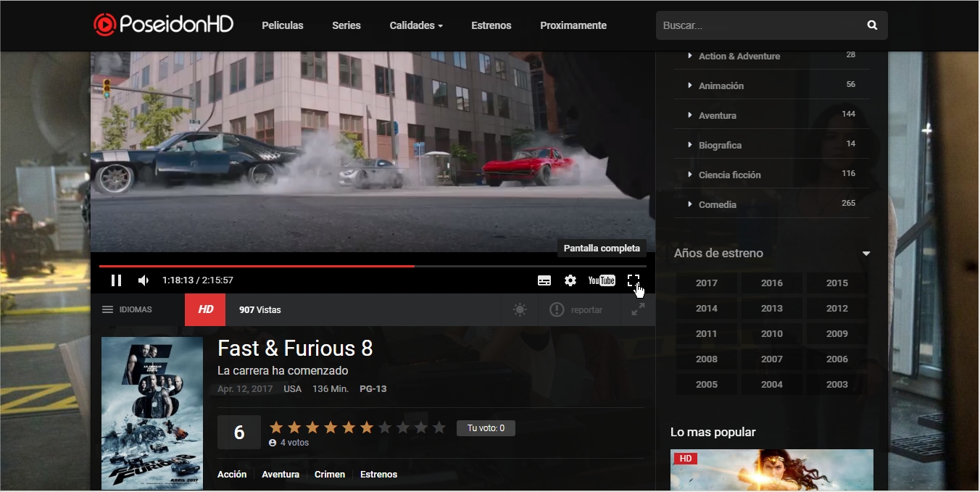
Task: Select release year 2014
Action: pyautogui.click(x=707, y=309)
